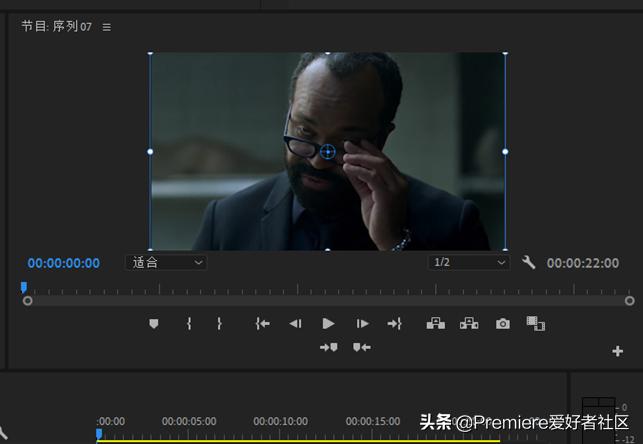
Task: Click the 00:00:05:00 mark on timeline ruler
Action: click(x=189, y=421)
